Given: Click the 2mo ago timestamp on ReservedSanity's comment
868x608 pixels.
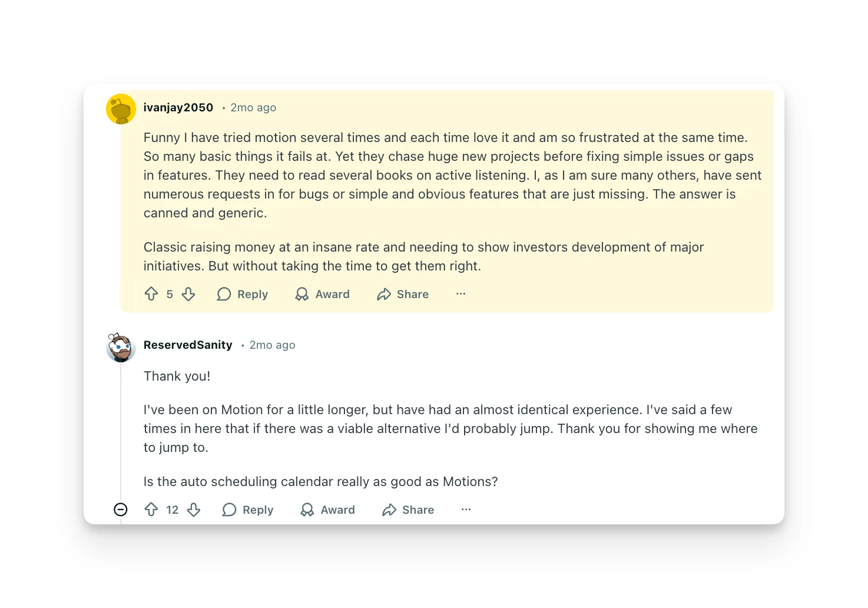Looking at the screenshot, I should click(x=272, y=345).
